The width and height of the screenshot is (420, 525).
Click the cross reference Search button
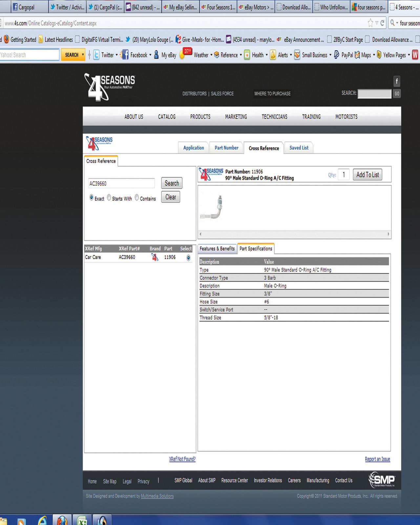point(172,183)
